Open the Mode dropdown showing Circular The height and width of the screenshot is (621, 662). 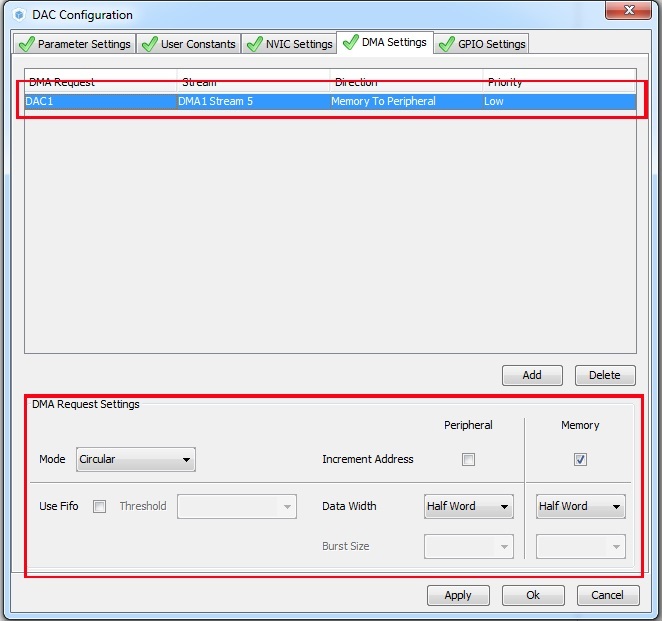pyautogui.click(x=136, y=459)
